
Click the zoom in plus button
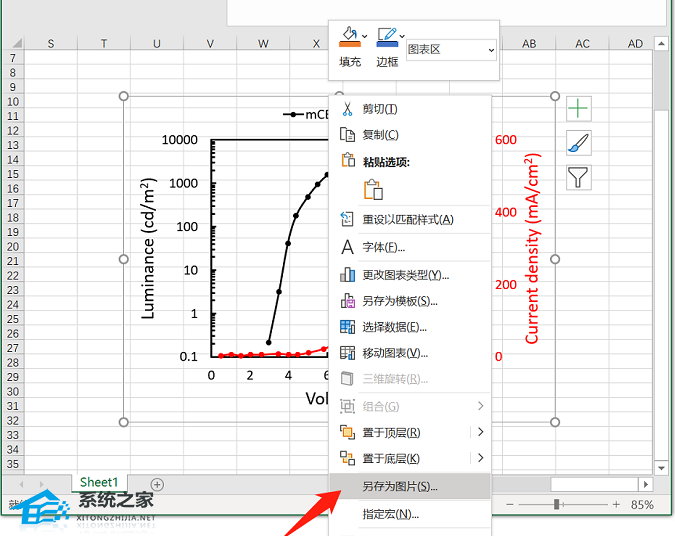coord(616,504)
